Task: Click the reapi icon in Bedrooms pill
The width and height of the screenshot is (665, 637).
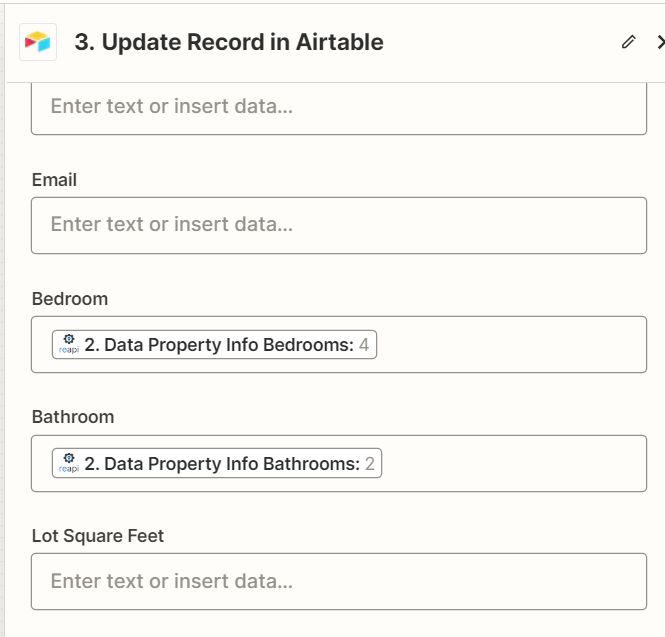Action: click(69, 344)
